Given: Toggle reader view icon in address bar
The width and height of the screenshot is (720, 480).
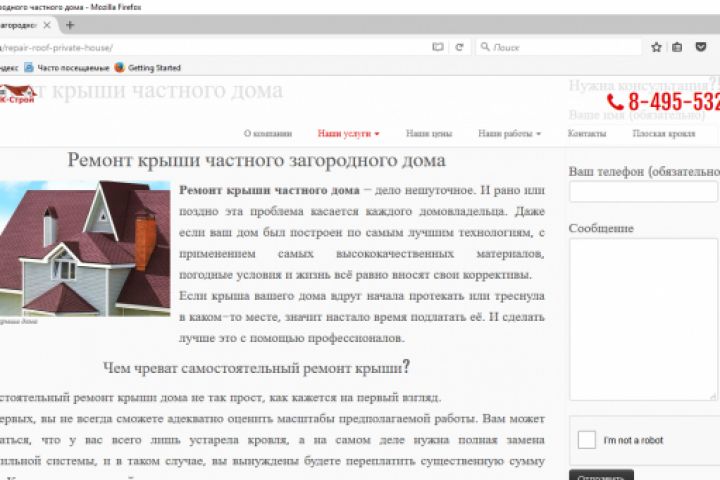Looking at the screenshot, I should point(438,47).
